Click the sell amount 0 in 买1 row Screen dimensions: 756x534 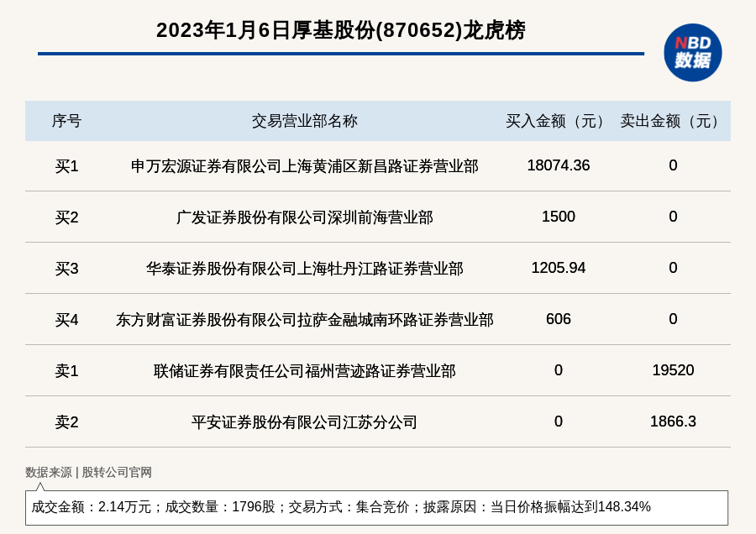coord(673,165)
